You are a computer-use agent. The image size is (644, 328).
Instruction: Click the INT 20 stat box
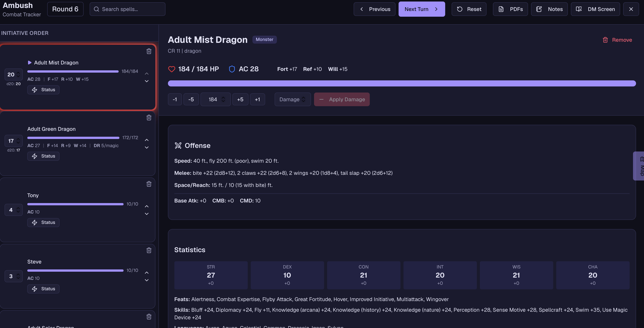[440, 275]
